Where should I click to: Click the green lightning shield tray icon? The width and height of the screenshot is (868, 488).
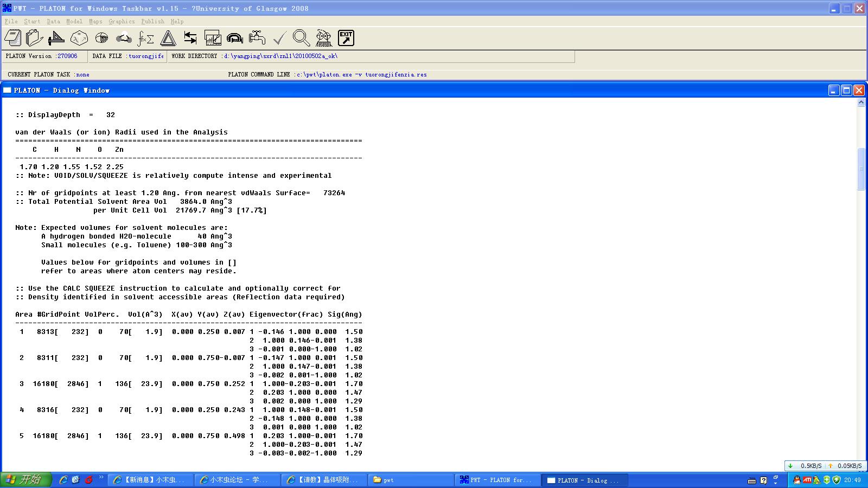tap(836, 480)
